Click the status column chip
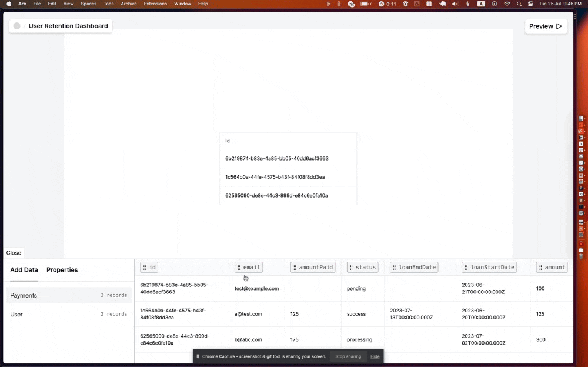 coord(362,268)
